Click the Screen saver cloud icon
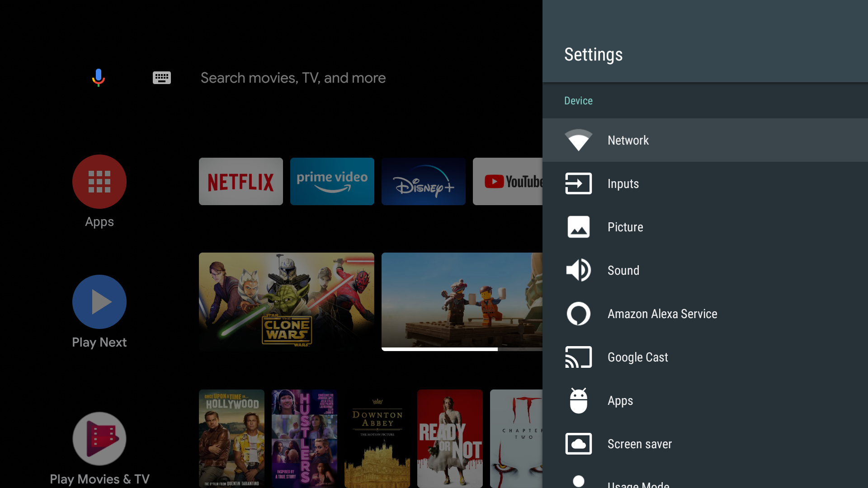This screenshot has width=868, height=488. (579, 444)
